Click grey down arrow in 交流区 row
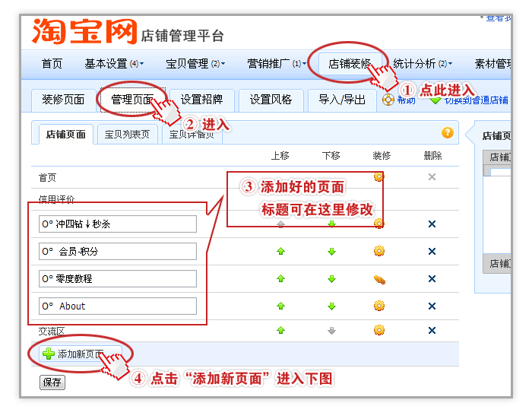532x419 pixels. [331, 330]
